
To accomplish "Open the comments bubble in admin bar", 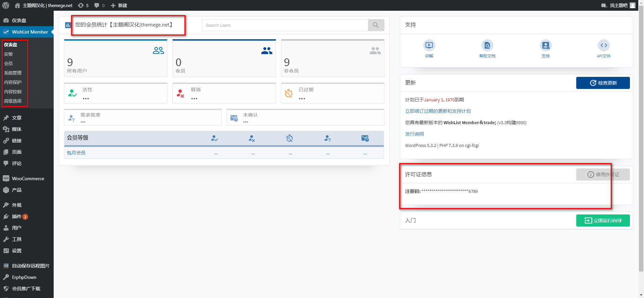I will (99, 5).
